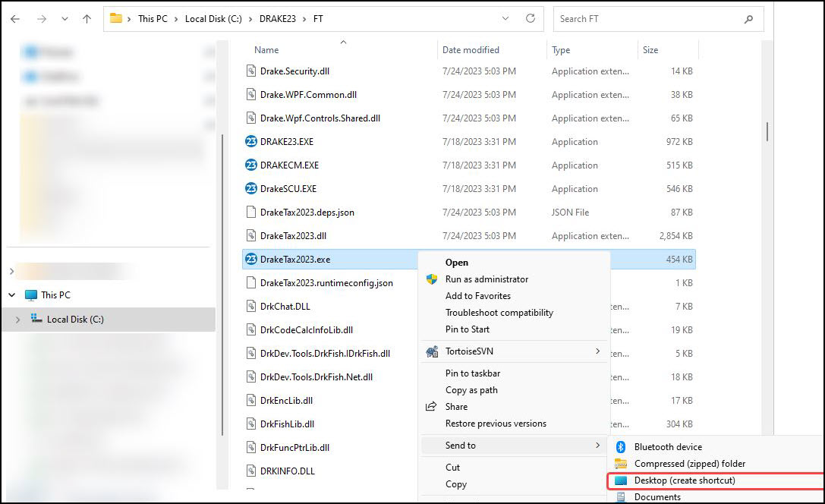The height and width of the screenshot is (504, 825).
Task: Choose Pin to taskbar from context menu
Action: coord(469,373)
